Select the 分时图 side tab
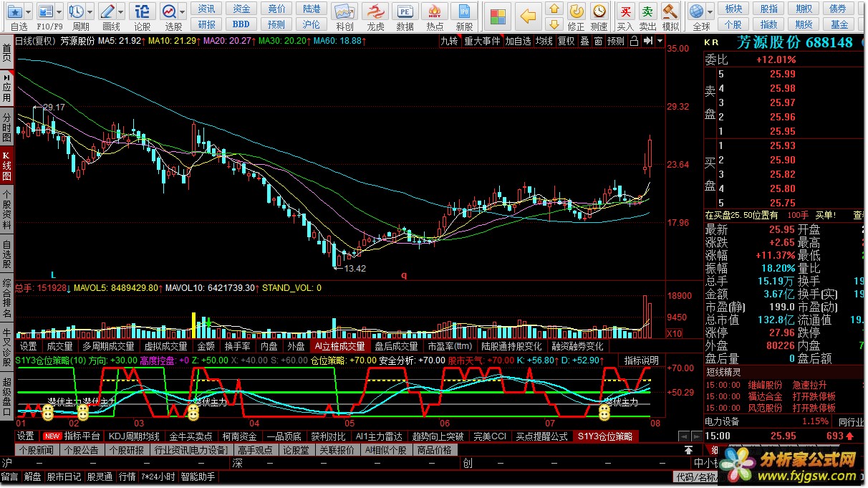The height and width of the screenshot is (488, 868). click(x=6, y=126)
